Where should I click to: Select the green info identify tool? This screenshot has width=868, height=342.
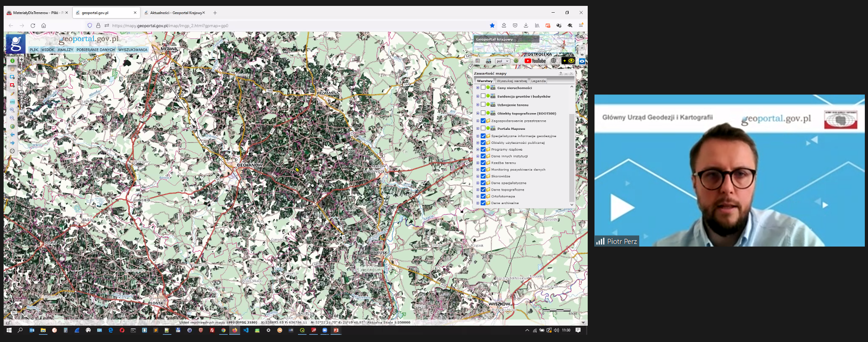tap(12, 61)
